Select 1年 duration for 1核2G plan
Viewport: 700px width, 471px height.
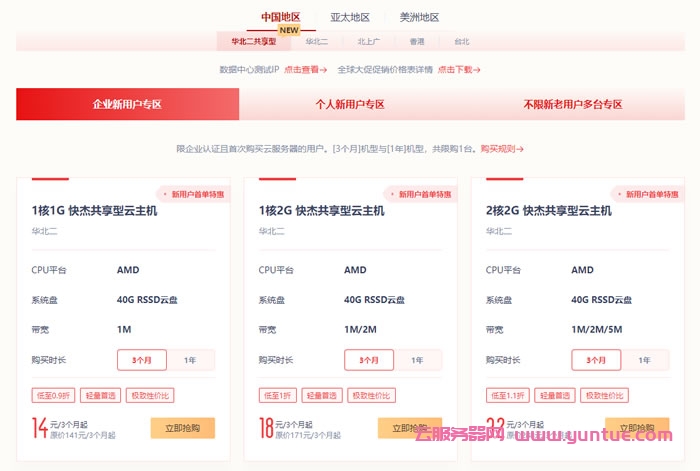(x=417, y=360)
